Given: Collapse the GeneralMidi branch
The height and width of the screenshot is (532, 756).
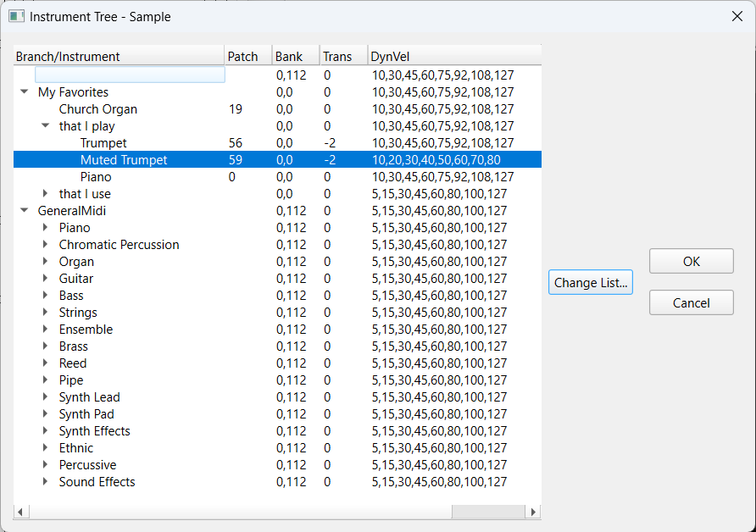Looking at the screenshot, I should pyautogui.click(x=24, y=210).
